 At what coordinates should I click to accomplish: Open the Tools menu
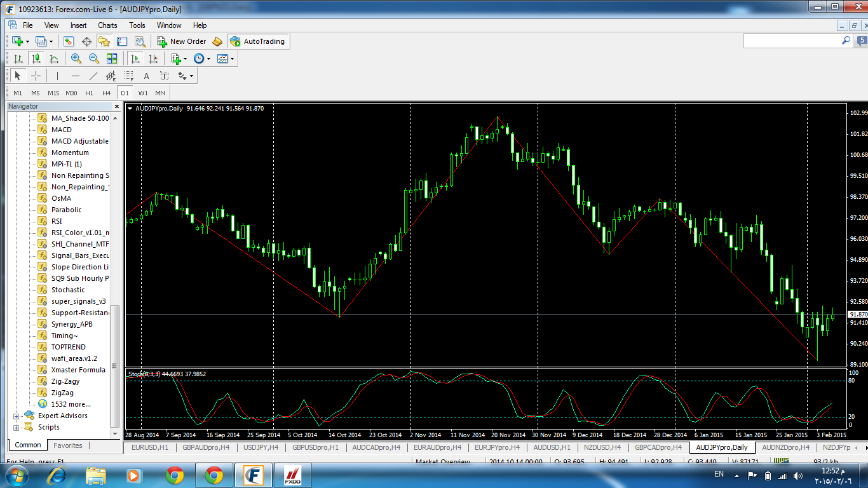tap(137, 25)
